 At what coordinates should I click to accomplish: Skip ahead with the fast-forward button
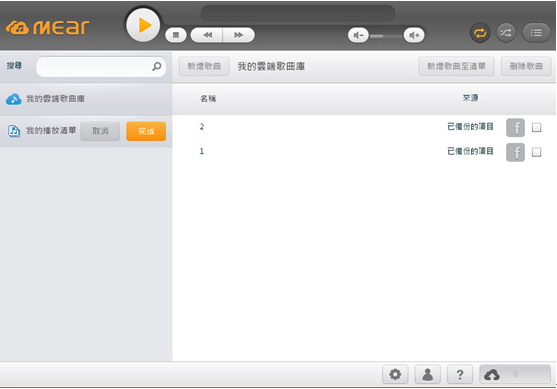pos(238,35)
